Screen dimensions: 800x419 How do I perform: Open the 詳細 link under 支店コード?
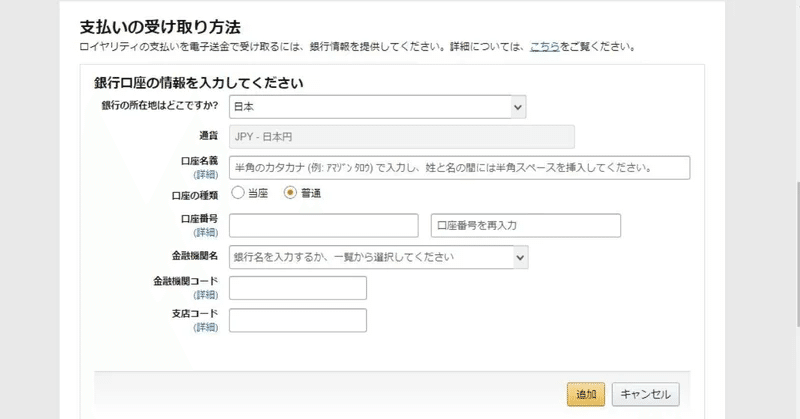(x=206, y=327)
